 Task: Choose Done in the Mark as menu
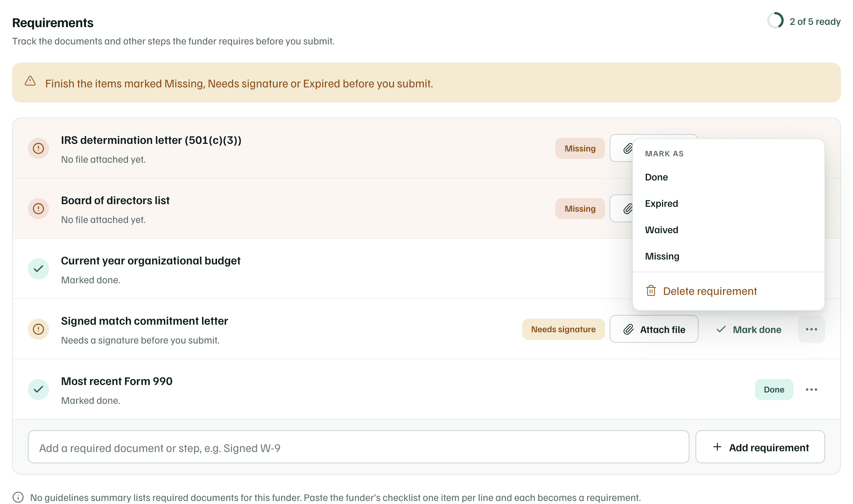(x=729, y=177)
